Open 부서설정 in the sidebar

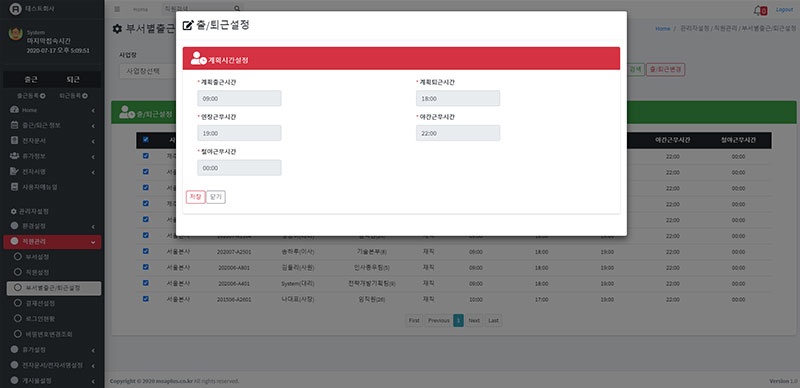[x=37, y=257]
